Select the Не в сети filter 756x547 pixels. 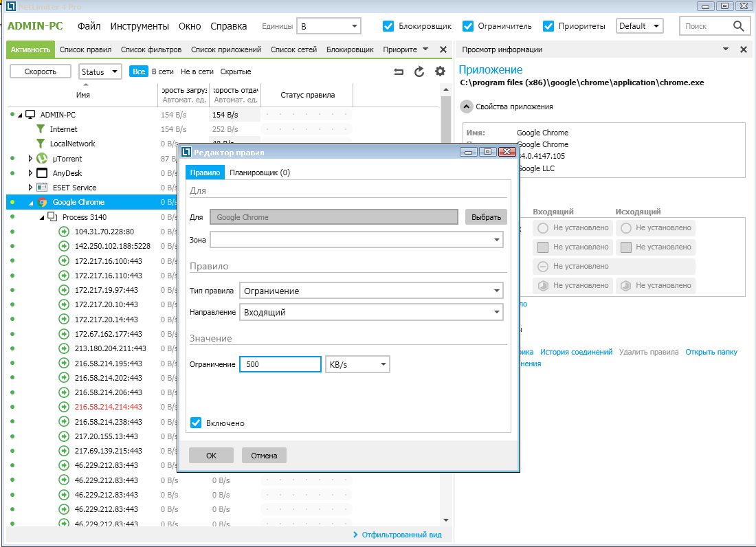tap(197, 71)
